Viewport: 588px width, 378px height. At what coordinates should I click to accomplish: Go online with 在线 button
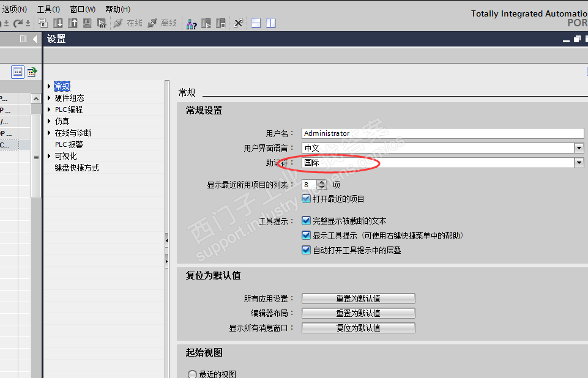pos(128,23)
